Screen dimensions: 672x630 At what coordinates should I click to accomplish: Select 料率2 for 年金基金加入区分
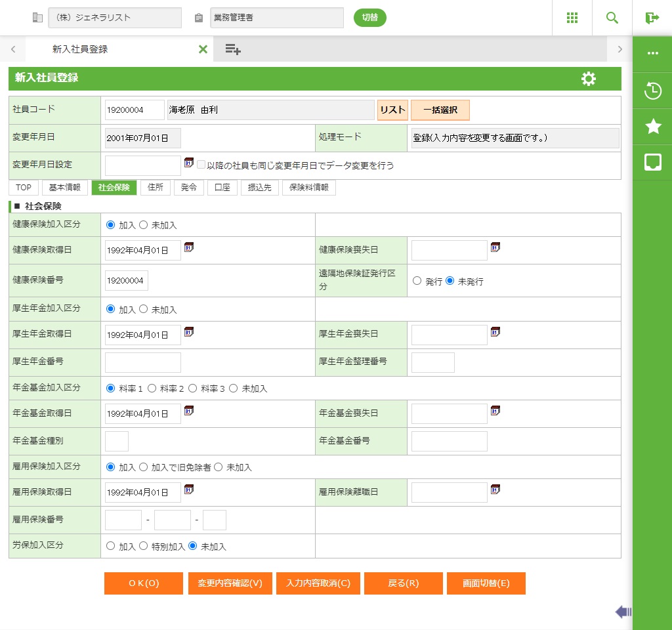[x=152, y=388]
